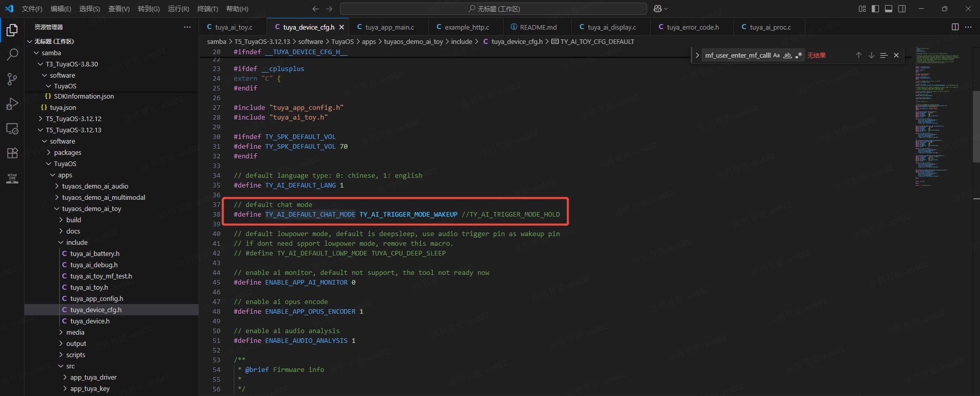Click the include breadcrumb segment
Image resolution: width=980 pixels, height=396 pixels.
[461, 41]
